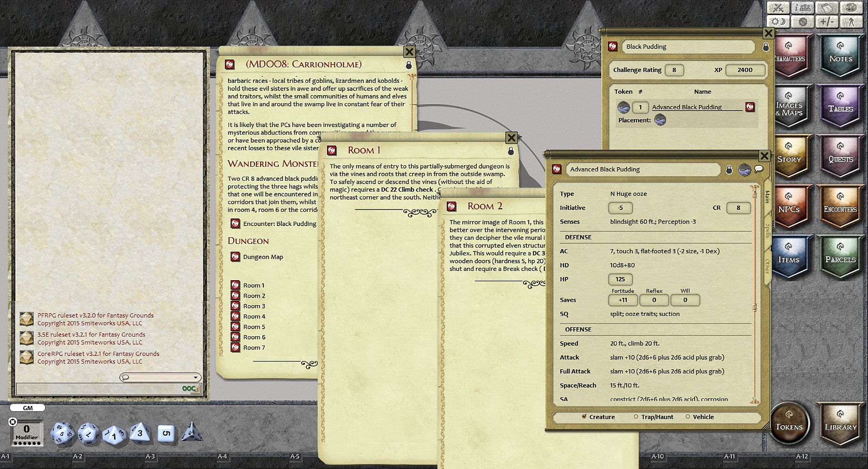The image size is (868, 469).
Task: Pick up the d4 die
Action: point(192,432)
